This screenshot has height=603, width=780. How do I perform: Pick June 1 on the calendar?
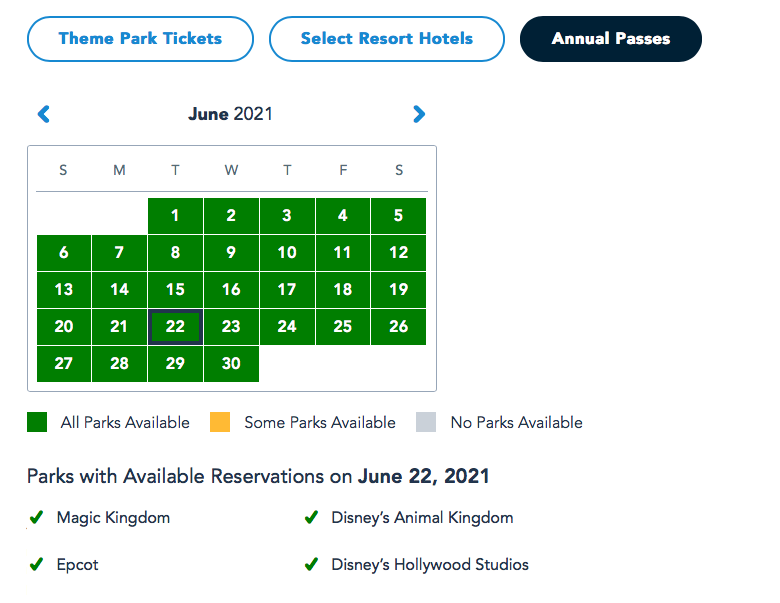pyautogui.click(x=175, y=216)
